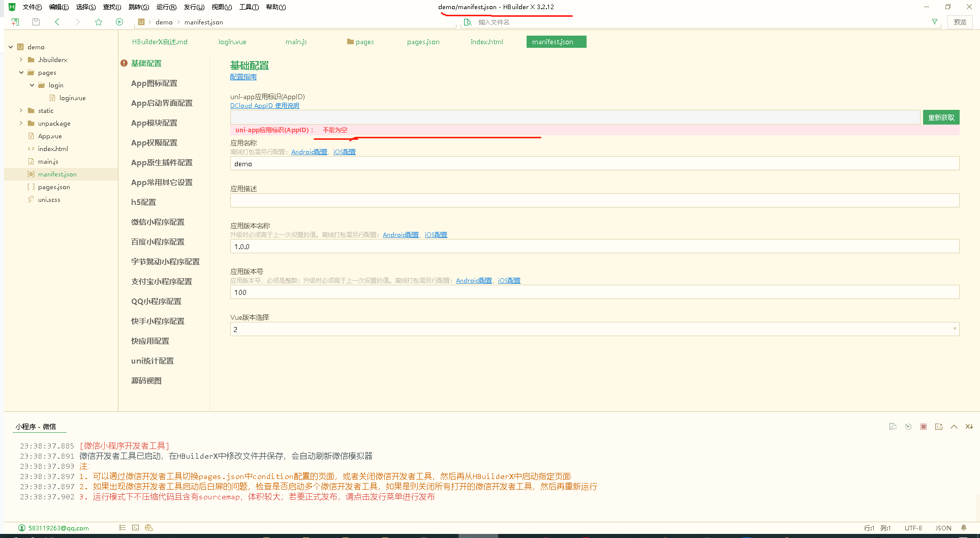Open the 配置指南 link
The width and height of the screenshot is (980, 538).
pyautogui.click(x=243, y=77)
